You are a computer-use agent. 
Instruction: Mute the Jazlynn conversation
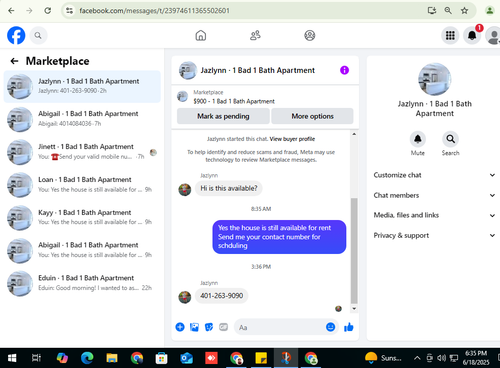[418, 139]
